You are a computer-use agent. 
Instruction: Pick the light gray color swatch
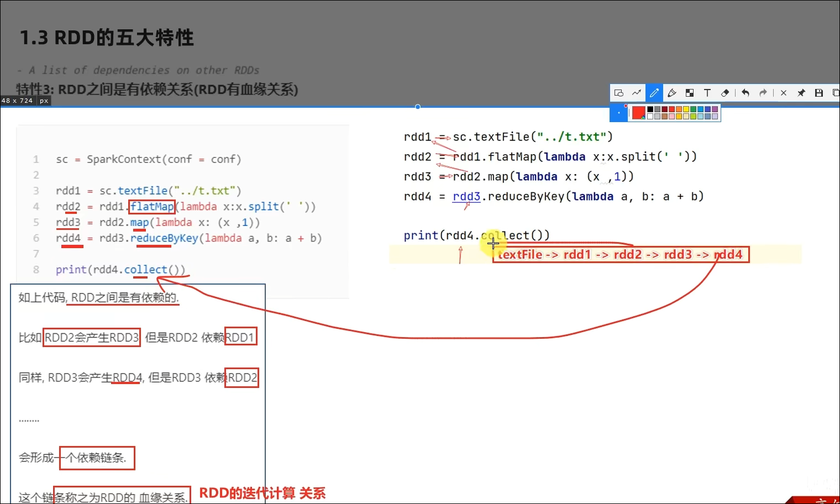pyautogui.click(x=657, y=117)
